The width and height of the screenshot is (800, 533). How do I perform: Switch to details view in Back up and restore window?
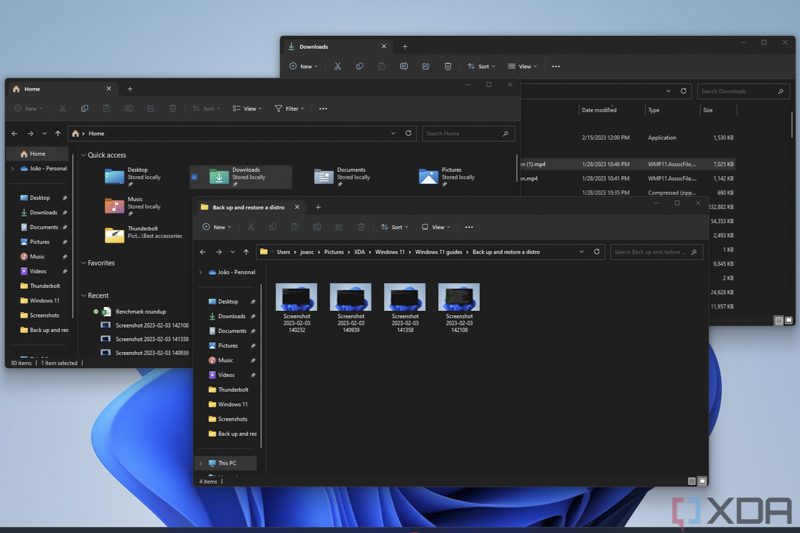692,481
